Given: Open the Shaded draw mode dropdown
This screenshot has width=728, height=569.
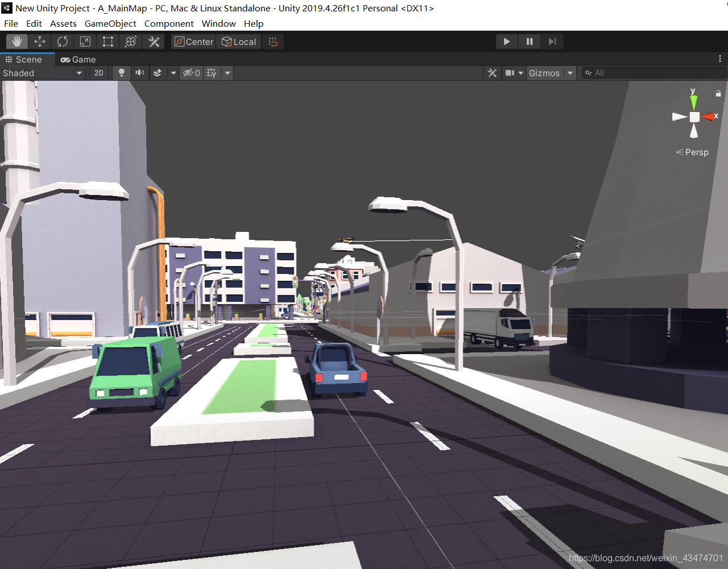Looking at the screenshot, I should tap(43, 73).
